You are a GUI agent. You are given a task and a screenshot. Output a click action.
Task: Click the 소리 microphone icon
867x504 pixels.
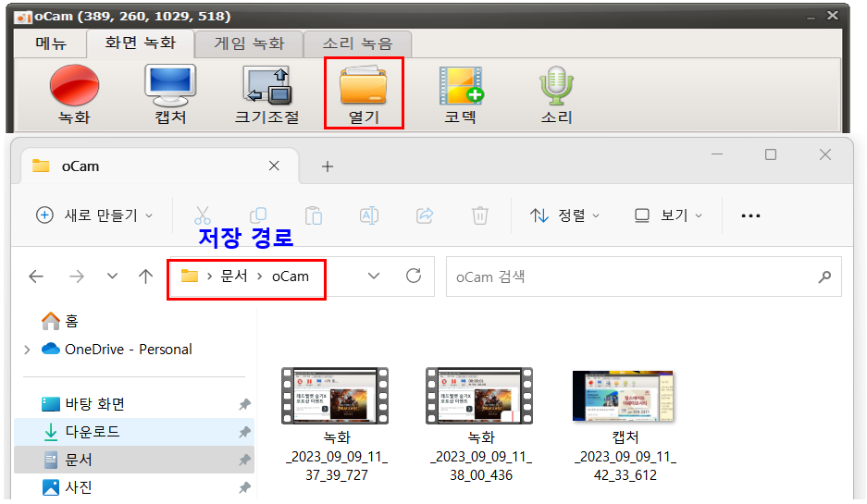click(556, 94)
